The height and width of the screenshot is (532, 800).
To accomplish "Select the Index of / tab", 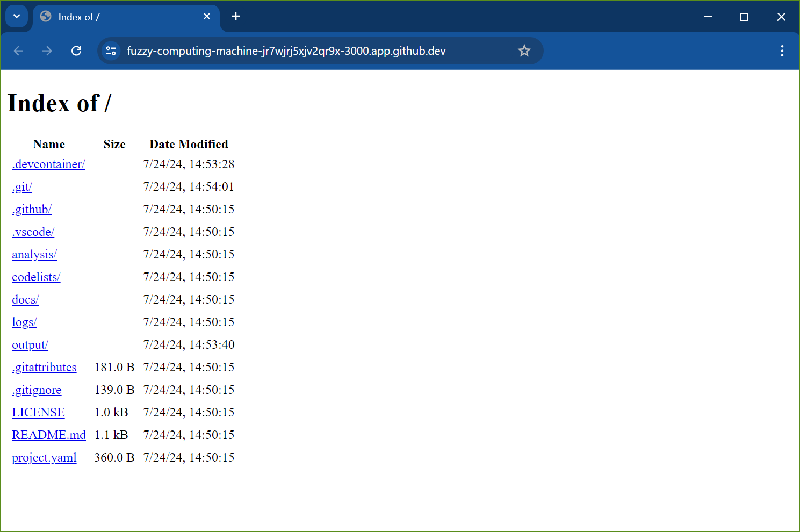I will 107,17.
